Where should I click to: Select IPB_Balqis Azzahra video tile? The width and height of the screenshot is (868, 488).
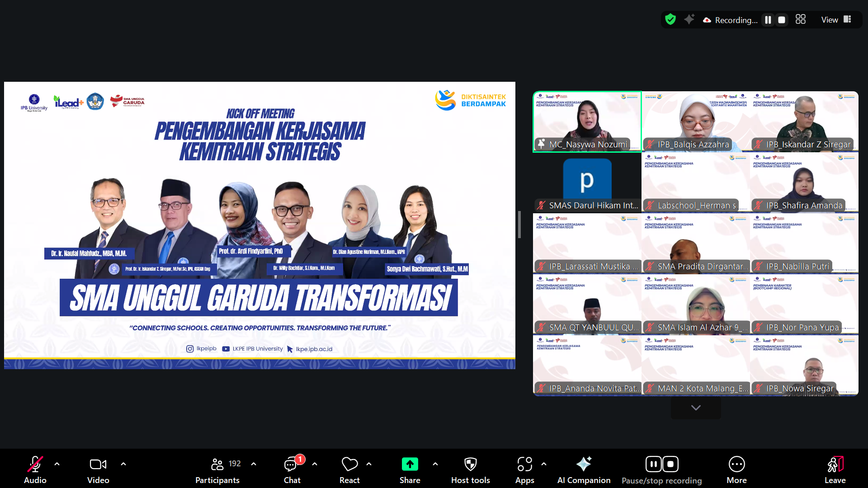click(x=696, y=122)
